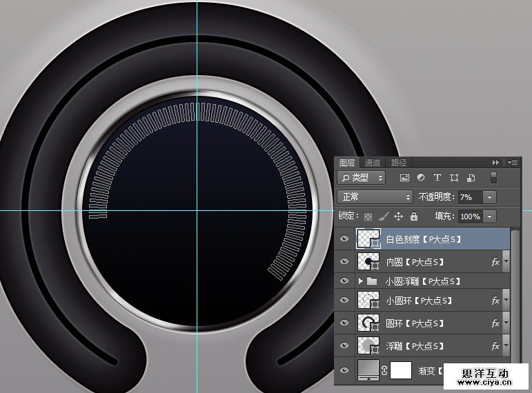Screen dimensions: 532x393
Task: Filter for type layers (T icon)
Action: point(437,178)
